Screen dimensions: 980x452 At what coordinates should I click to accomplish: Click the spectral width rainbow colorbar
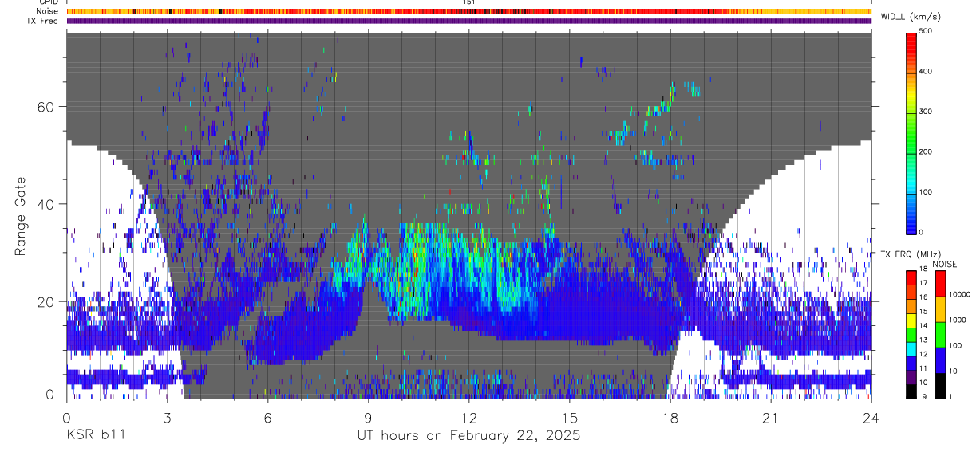(911, 132)
